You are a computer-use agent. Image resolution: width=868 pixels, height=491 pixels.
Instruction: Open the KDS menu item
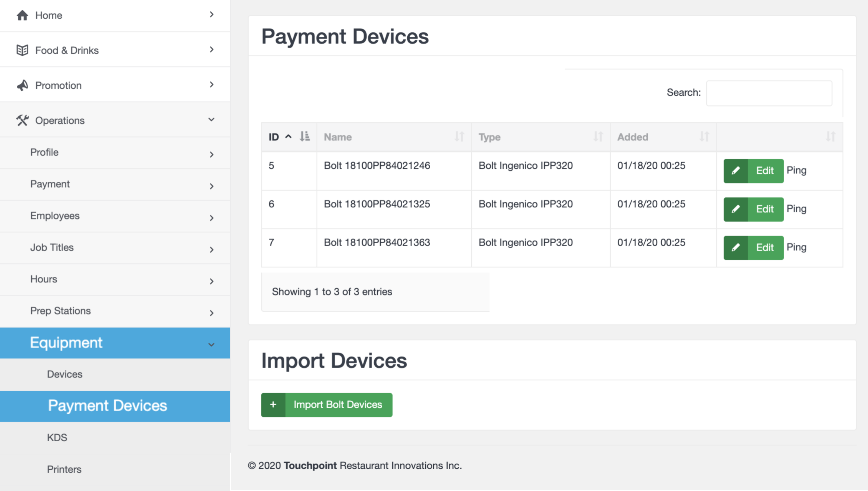[57, 437]
